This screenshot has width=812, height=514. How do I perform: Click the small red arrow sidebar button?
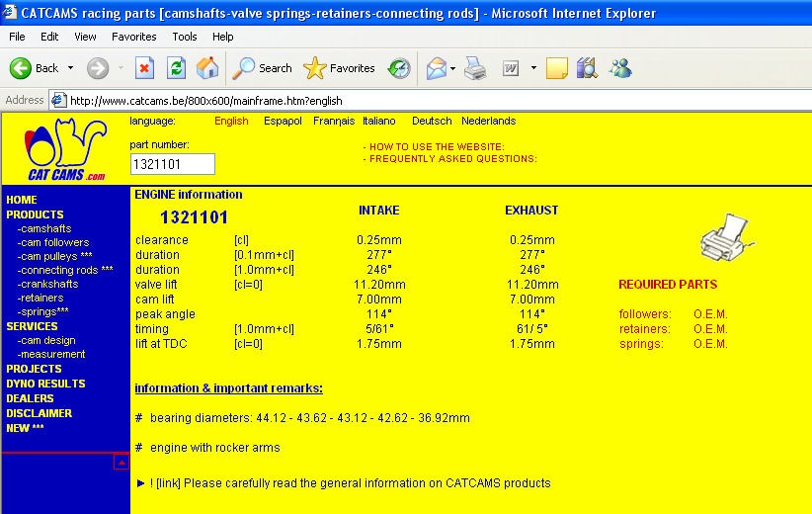(121, 462)
